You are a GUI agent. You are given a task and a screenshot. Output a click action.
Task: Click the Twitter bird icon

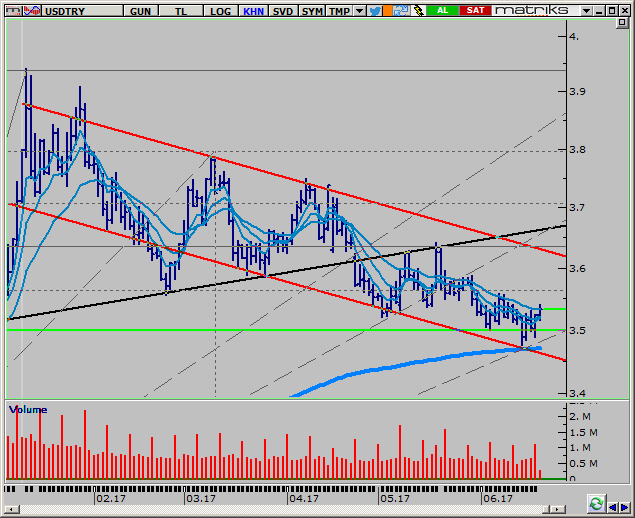point(373,10)
